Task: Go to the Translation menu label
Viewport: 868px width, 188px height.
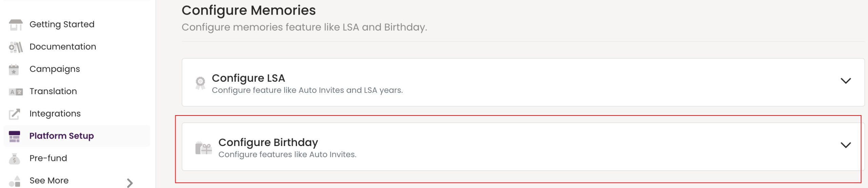Action: [53, 91]
